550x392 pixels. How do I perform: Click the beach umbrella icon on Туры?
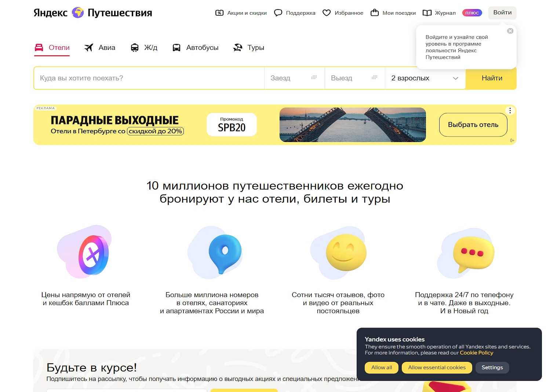[238, 48]
